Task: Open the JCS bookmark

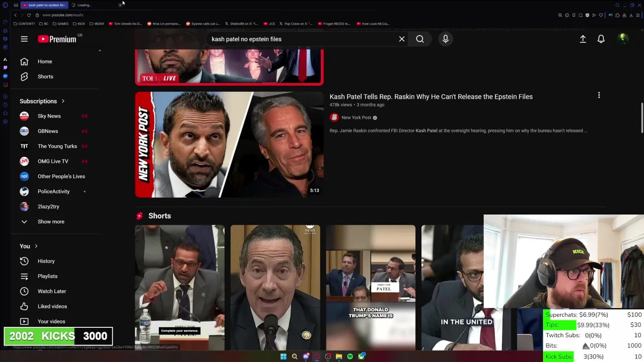Action: pyautogui.click(x=269, y=24)
